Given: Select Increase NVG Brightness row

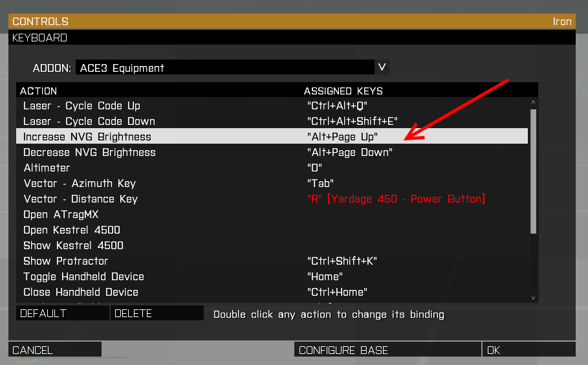Looking at the screenshot, I should click(272, 137).
